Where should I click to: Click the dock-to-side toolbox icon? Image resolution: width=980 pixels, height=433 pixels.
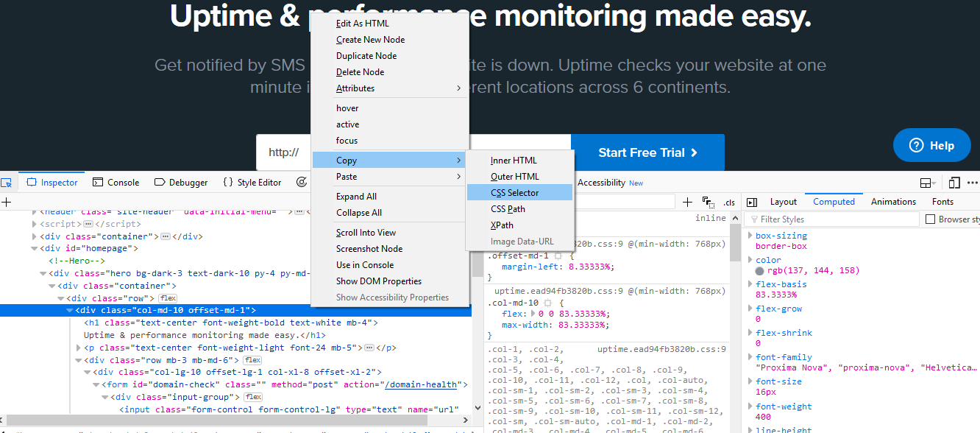click(x=925, y=183)
